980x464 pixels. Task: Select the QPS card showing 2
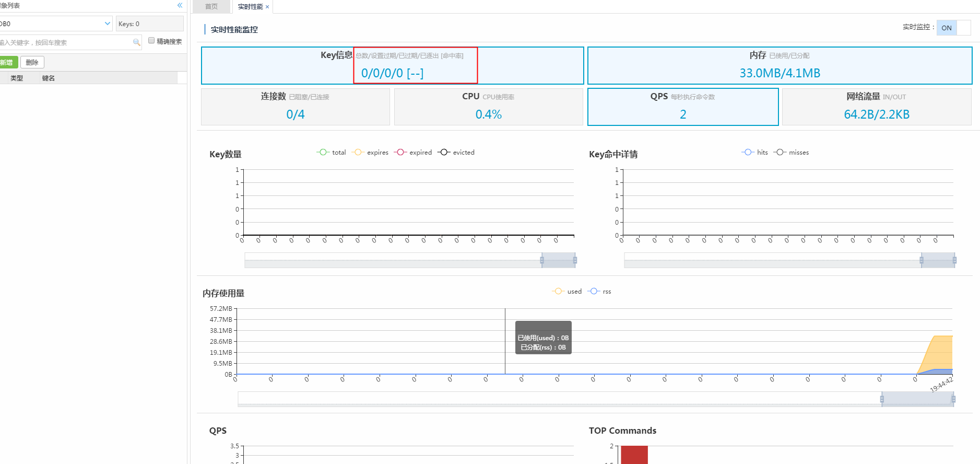pyautogui.click(x=683, y=107)
